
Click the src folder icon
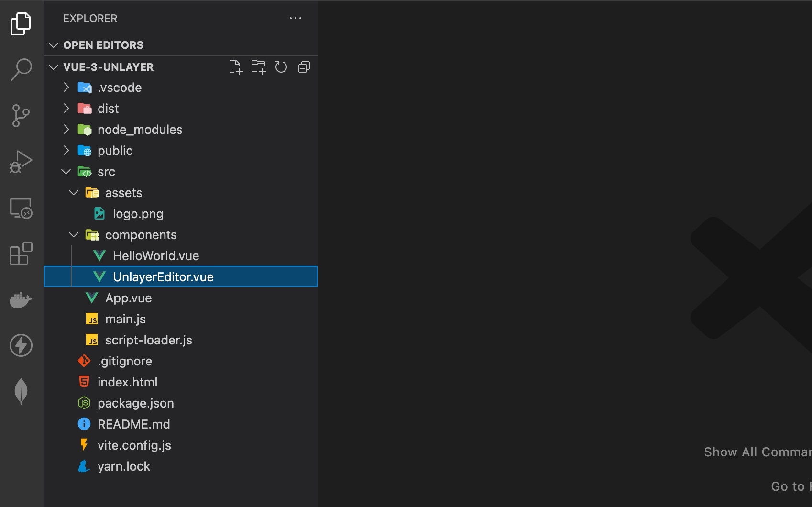pos(85,172)
